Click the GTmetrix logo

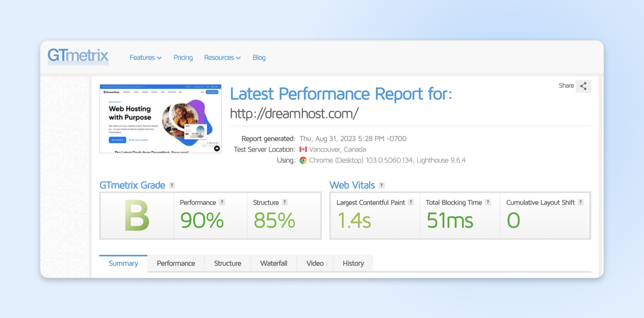[x=78, y=56]
